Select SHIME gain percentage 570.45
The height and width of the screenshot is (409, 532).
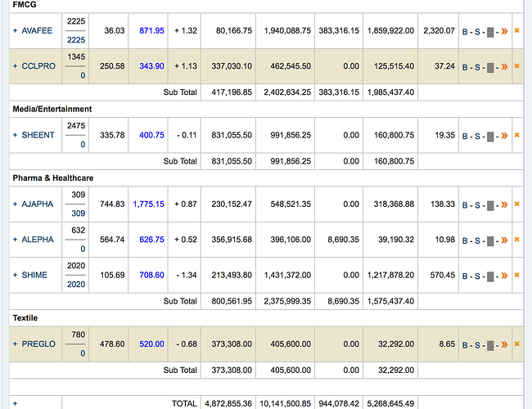coord(443,275)
